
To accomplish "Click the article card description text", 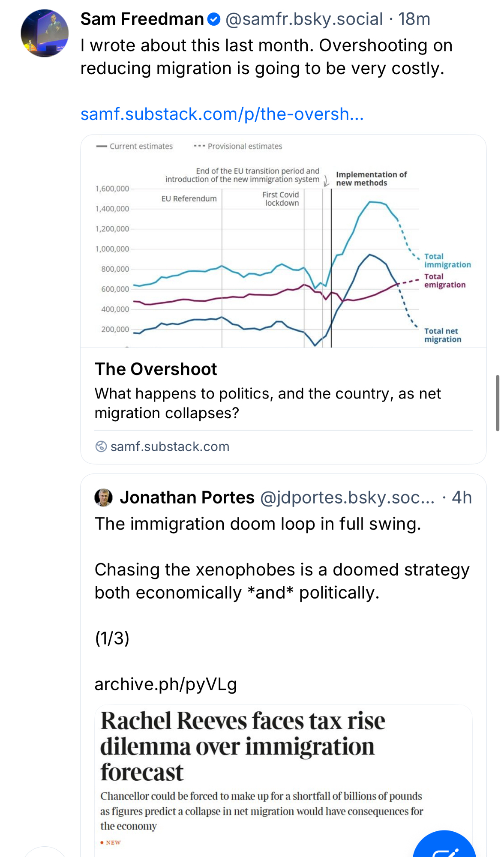I will coord(267,403).
